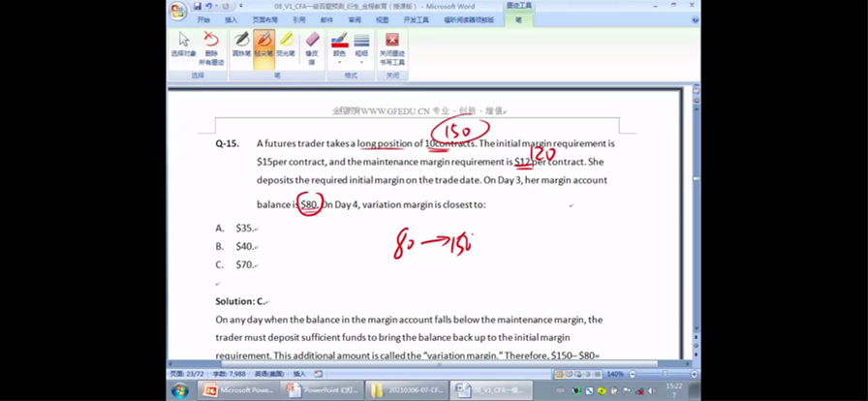
Task: Click the 页面: 23/72 status indicator
Action: point(187,374)
